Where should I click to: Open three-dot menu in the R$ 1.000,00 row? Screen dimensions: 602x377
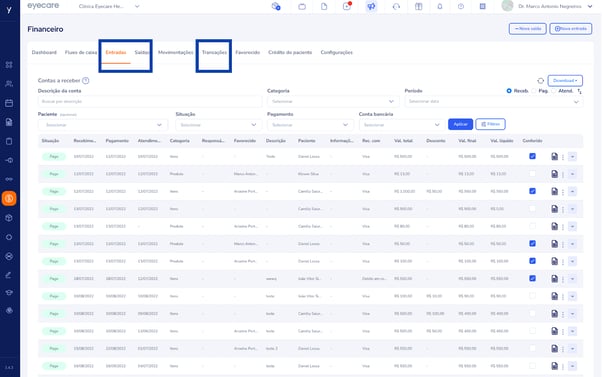[x=563, y=192]
